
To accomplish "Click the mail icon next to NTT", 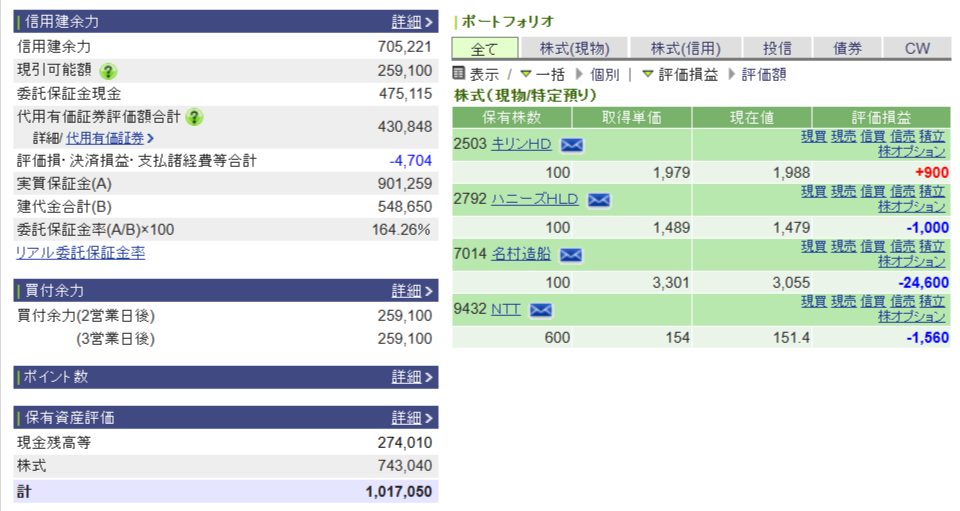I will coord(541,310).
